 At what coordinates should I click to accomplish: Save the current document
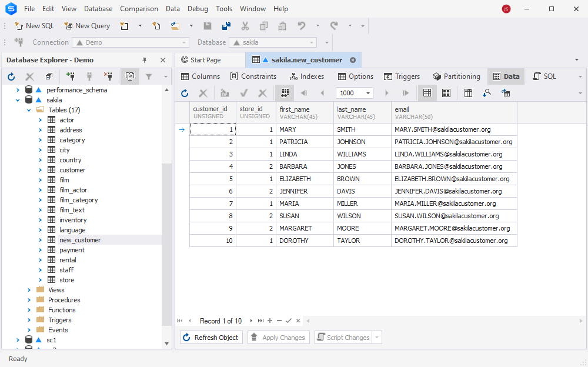[206, 26]
